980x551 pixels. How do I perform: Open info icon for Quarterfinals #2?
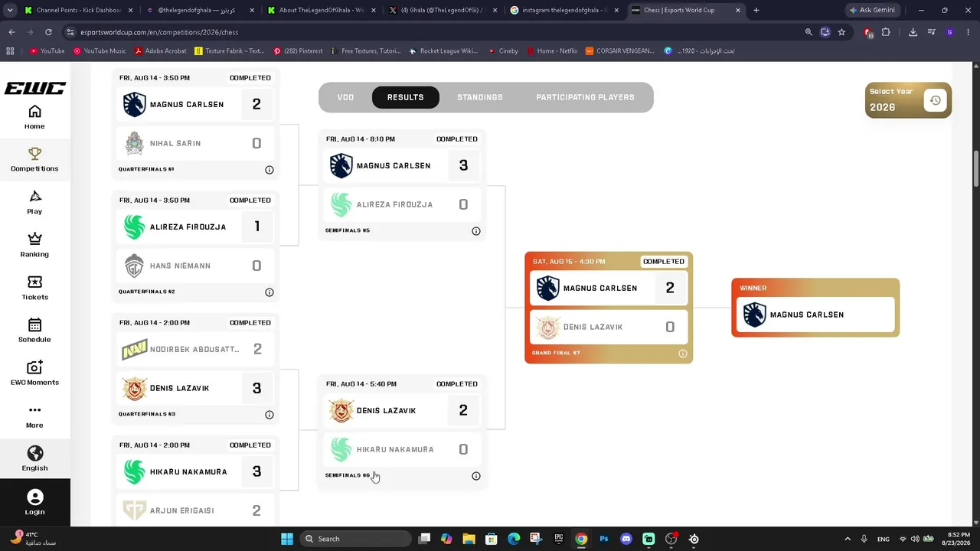click(269, 292)
